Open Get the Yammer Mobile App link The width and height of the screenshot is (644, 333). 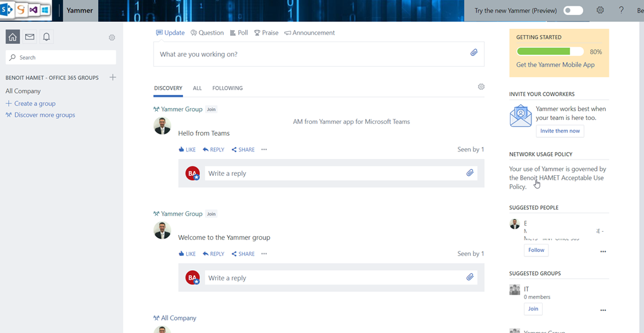(555, 65)
